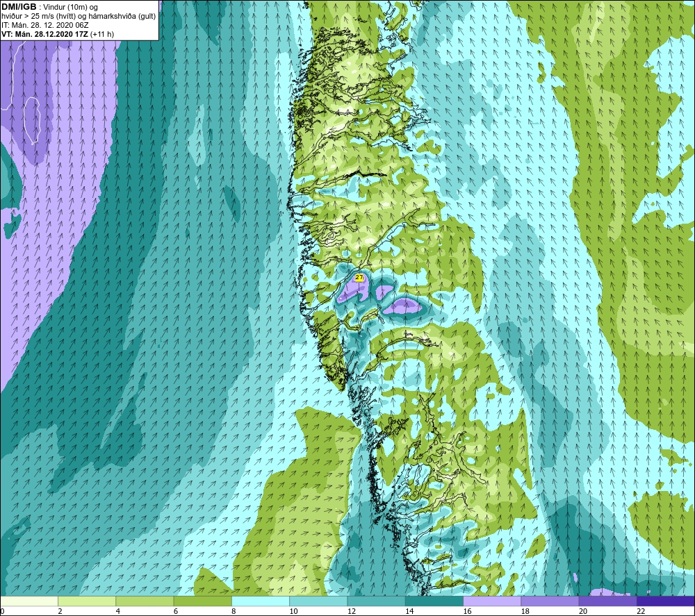Click the '(+11 h)' forecast offset
The image size is (695, 616).
click(x=102, y=34)
